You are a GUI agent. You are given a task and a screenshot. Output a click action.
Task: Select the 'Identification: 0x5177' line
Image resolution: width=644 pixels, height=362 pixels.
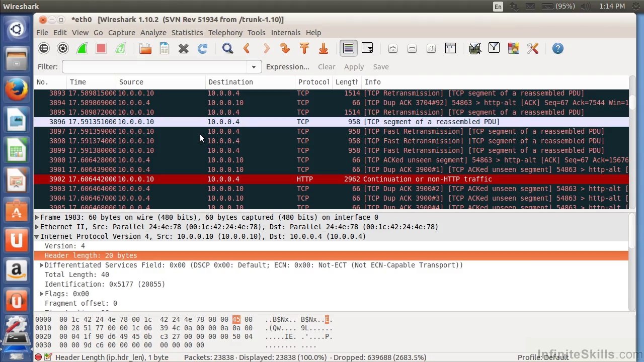[105, 284]
